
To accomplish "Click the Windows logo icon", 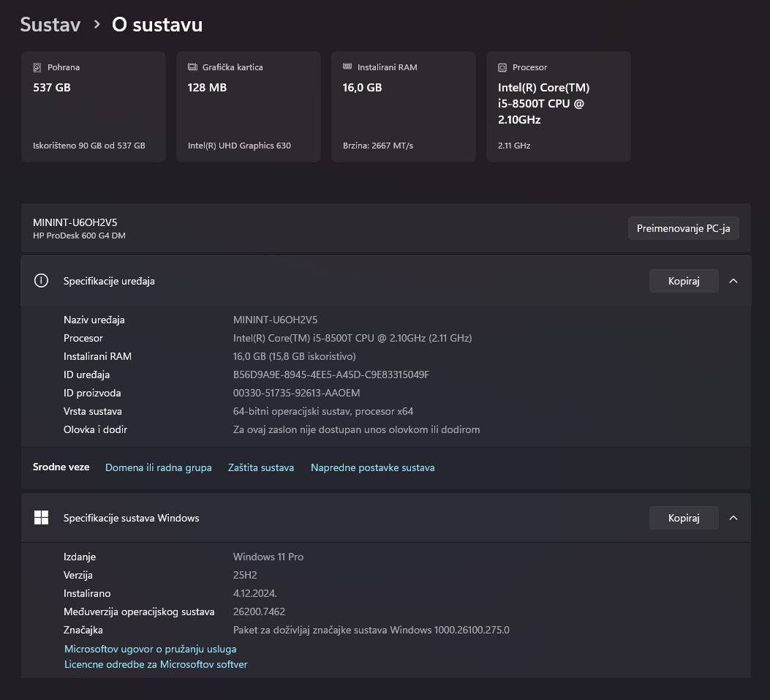I will pos(42,518).
